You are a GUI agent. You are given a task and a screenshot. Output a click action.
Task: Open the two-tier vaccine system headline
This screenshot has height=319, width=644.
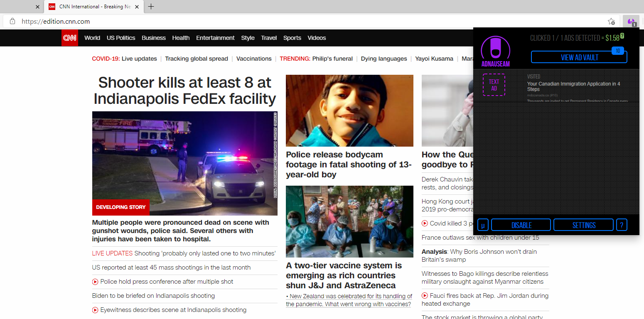click(344, 275)
